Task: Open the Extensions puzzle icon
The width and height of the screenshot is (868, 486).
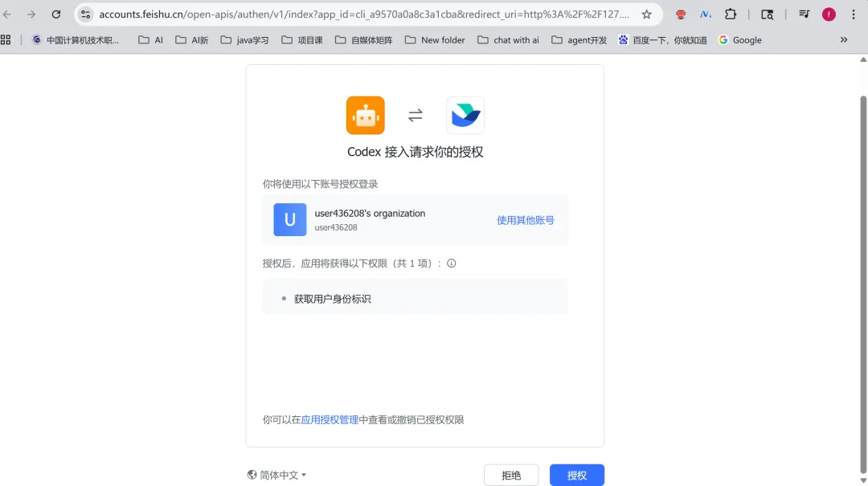Action: (x=731, y=14)
